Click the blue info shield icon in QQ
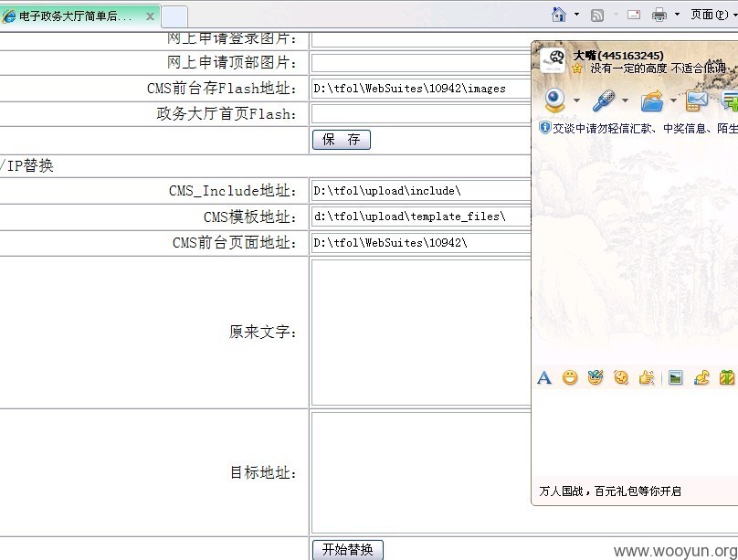Image resolution: width=738 pixels, height=560 pixels. coord(544,128)
